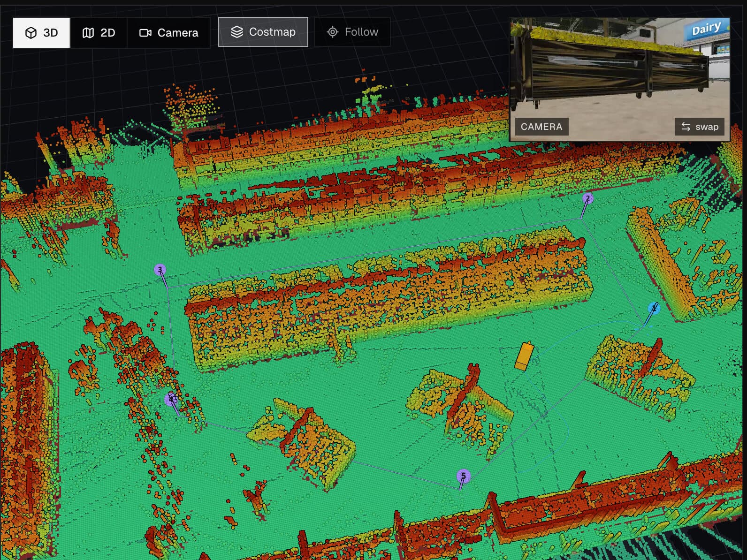747x560 pixels.
Task: Select waypoint marker 1 on the map
Action: (654, 308)
